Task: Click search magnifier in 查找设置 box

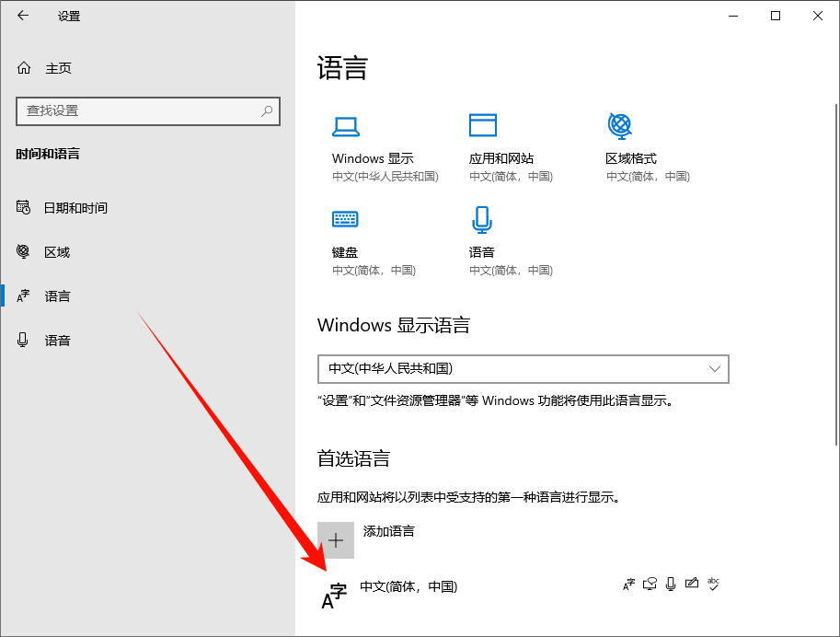Action: [x=267, y=110]
